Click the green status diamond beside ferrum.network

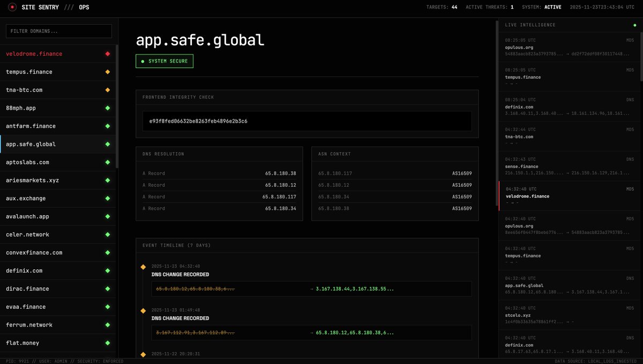(108, 325)
